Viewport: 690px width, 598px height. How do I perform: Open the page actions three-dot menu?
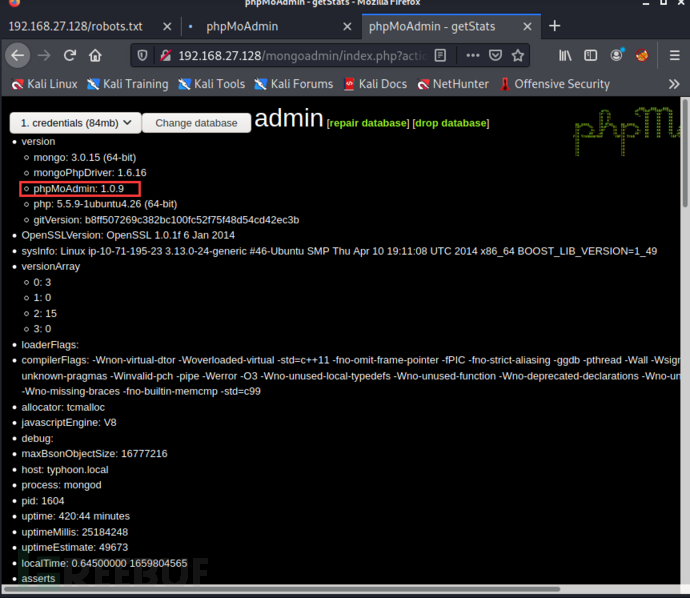click(x=473, y=55)
